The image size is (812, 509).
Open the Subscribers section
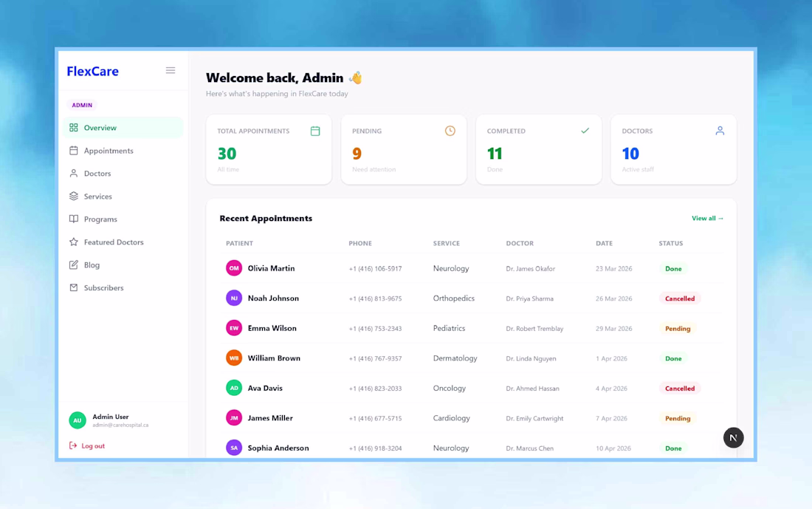(123, 287)
